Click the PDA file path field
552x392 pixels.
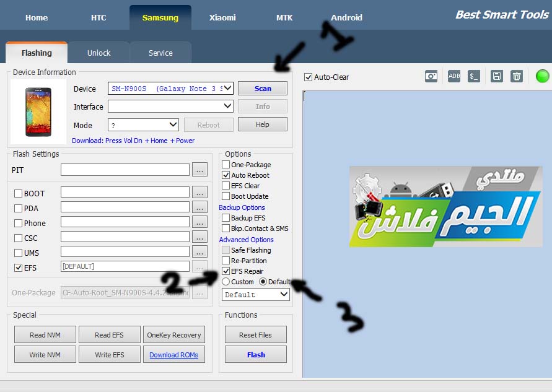pyautogui.click(x=125, y=207)
